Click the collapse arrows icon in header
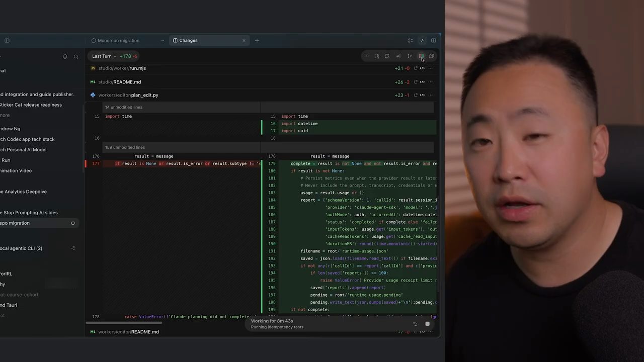 click(422, 40)
